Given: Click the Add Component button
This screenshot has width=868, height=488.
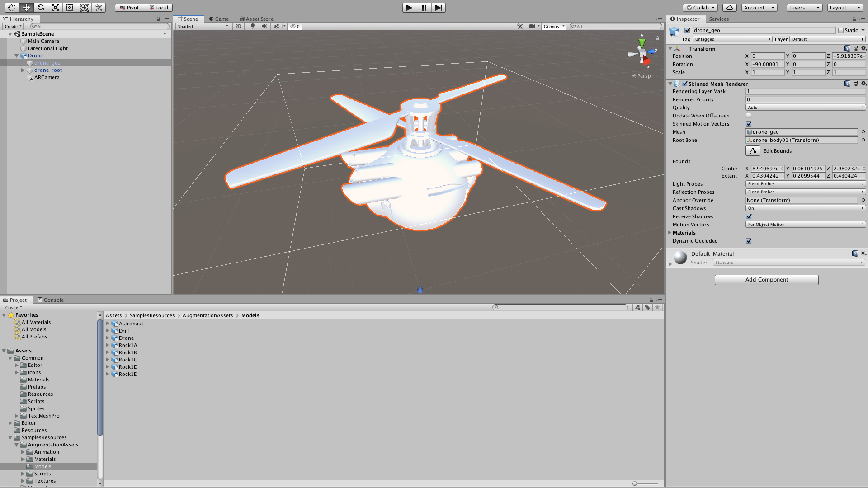Looking at the screenshot, I should click(766, 279).
